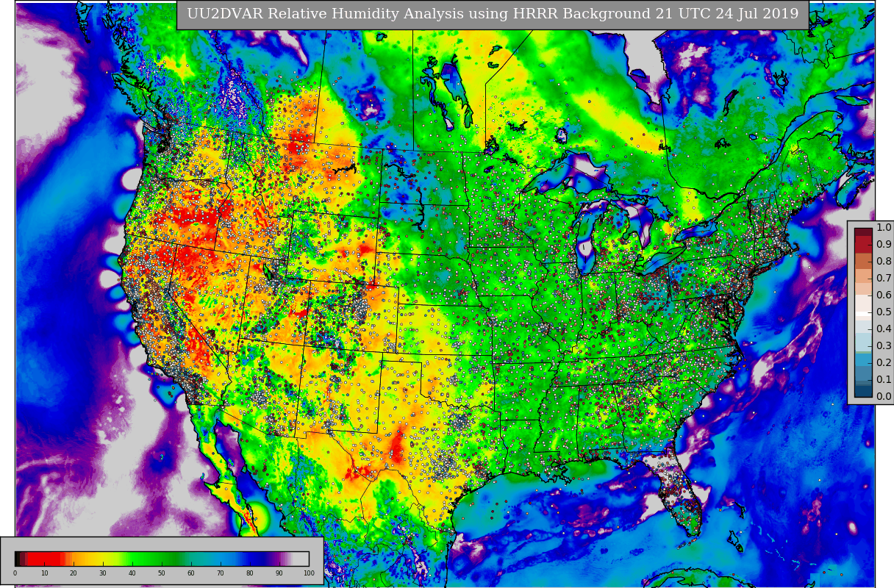Click the 0.8 label on right legend
The width and height of the screenshot is (894, 588).
(x=884, y=262)
